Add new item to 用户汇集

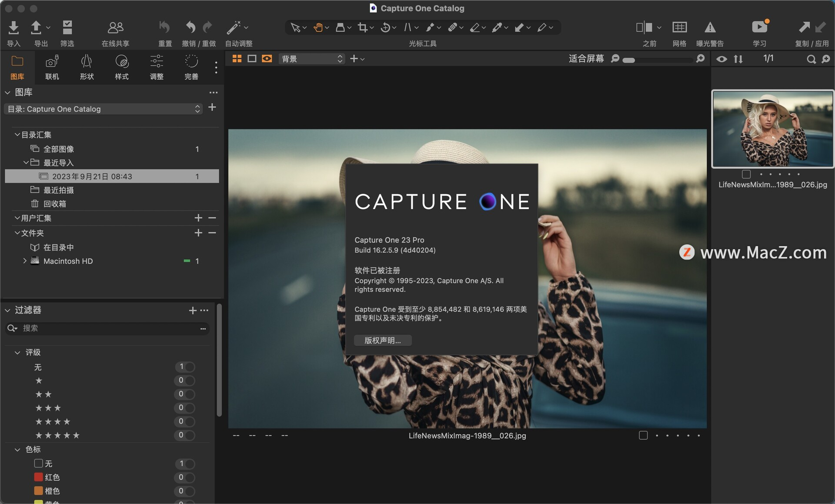click(198, 218)
